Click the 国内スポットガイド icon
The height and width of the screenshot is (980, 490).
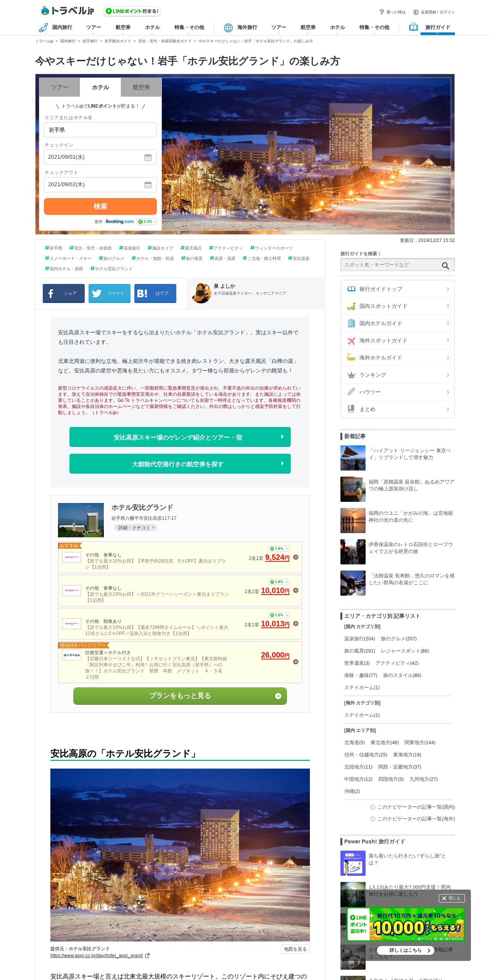(x=351, y=306)
